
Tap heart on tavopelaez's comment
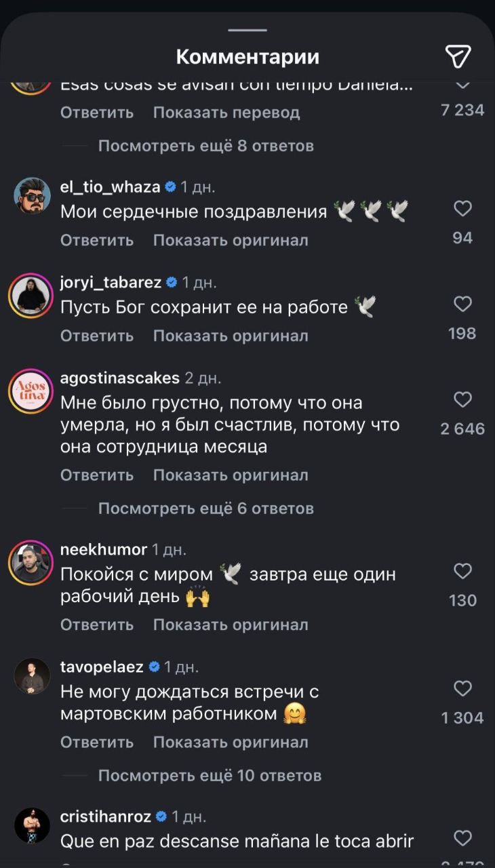tap(462, 689)
